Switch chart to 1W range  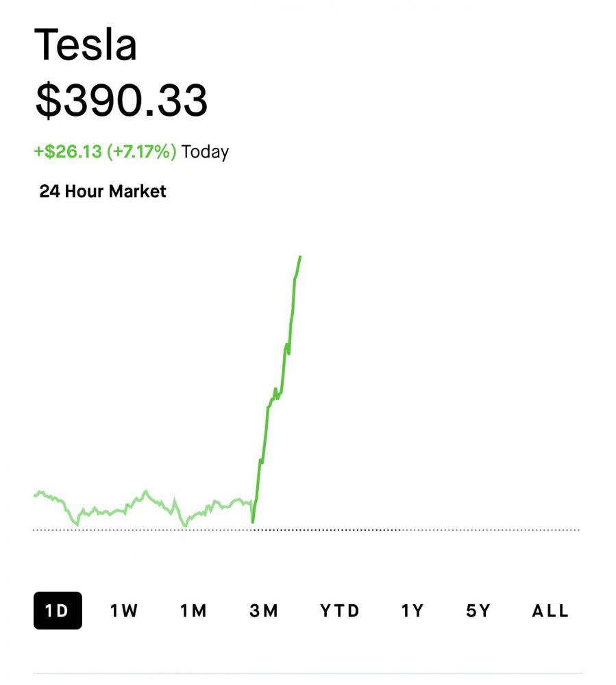pyautogui.click(x=124, y=610)
